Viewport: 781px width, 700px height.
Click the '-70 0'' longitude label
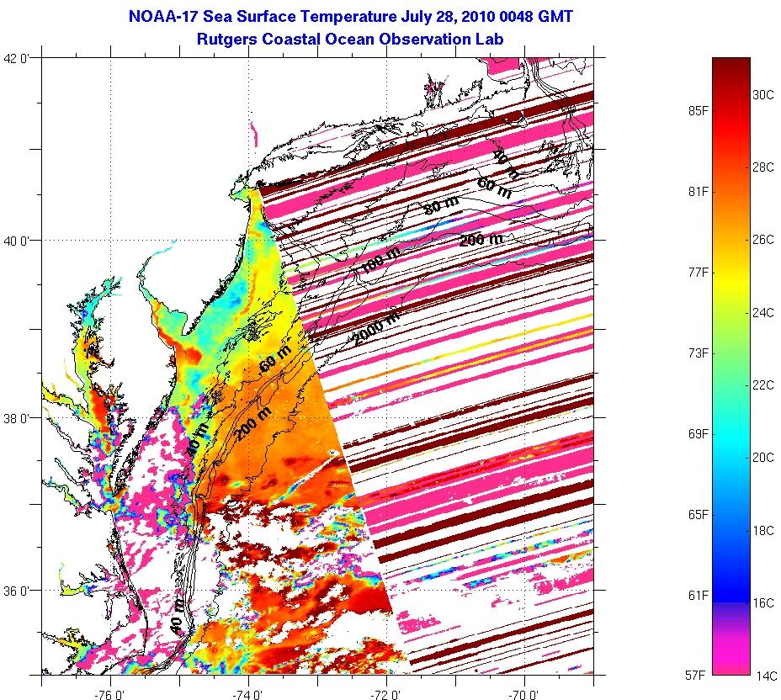click(524, 694)
